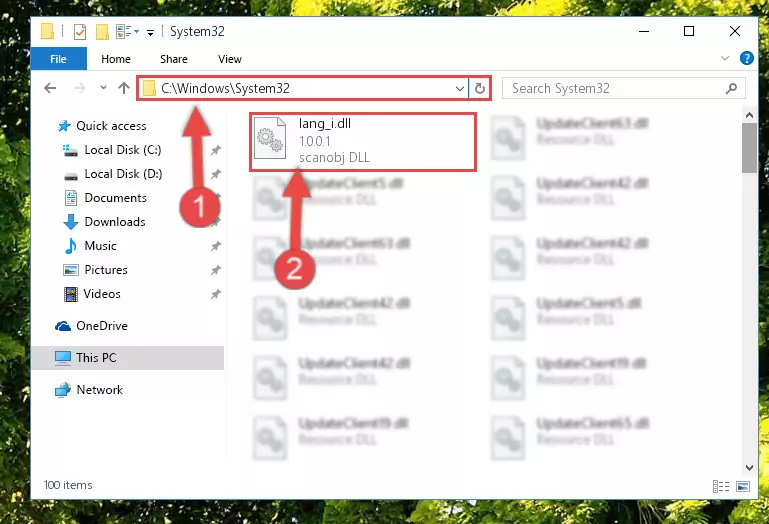Image resolution: width=769 pixels, height=524 pixels.
Task: Click the Downloads blue arrow icon
Action: click(x=71, y=222)
